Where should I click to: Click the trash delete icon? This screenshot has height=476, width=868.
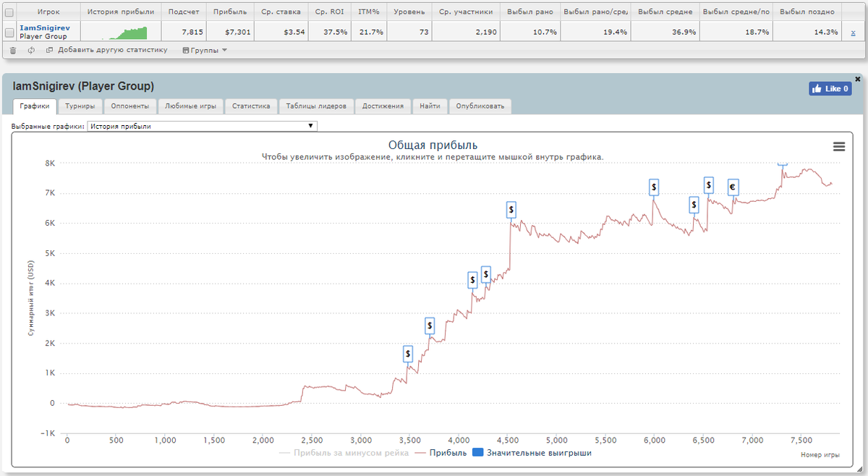coord(13,50)
